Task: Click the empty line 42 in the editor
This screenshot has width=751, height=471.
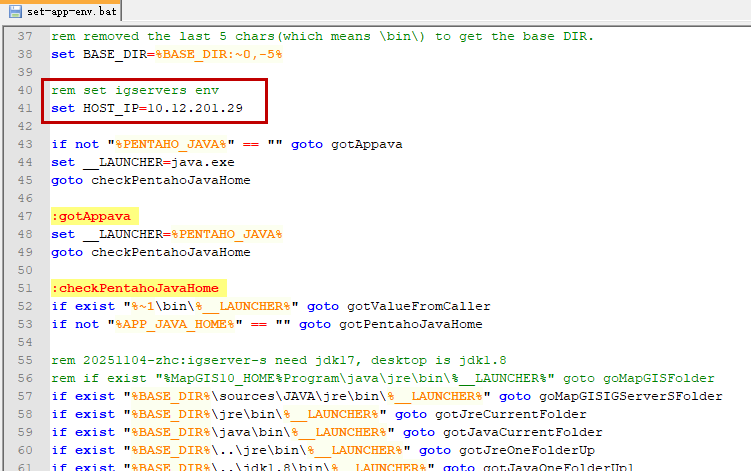Action: [x=300, y=126]
